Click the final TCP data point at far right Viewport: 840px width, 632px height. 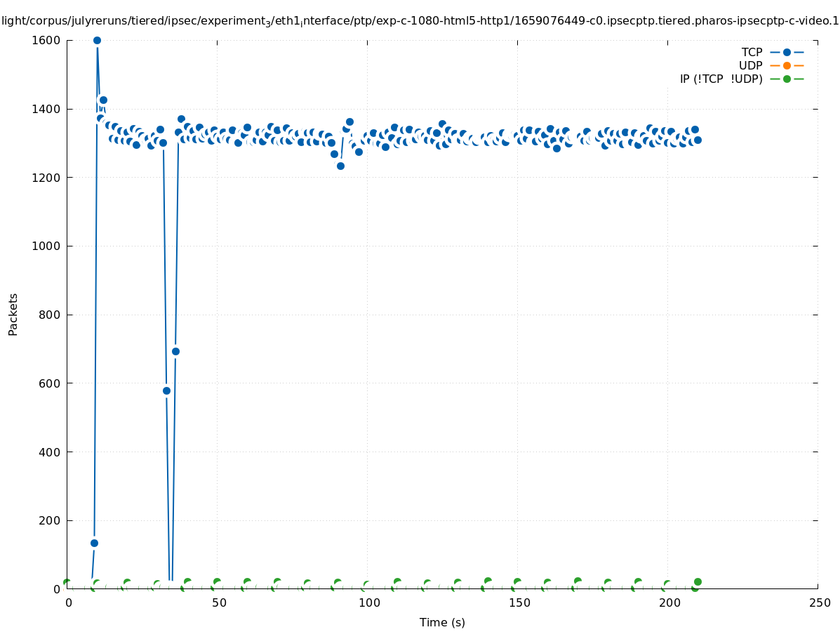[698, 140]
